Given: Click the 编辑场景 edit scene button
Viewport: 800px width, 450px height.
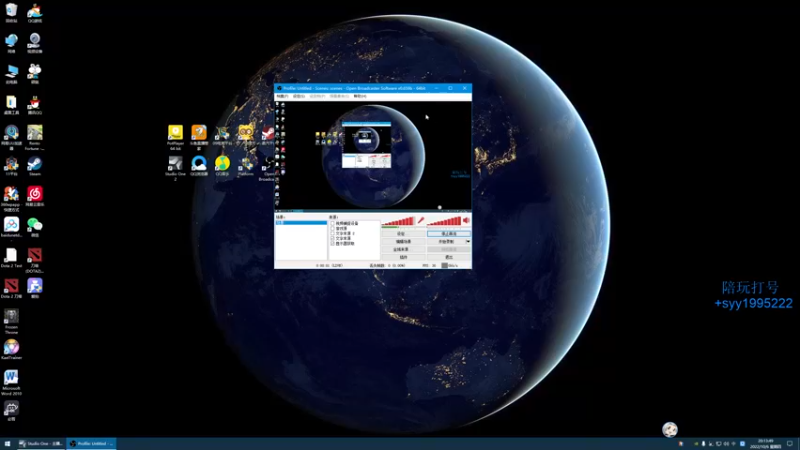Looking at the screenshot, I should [403, 241].
